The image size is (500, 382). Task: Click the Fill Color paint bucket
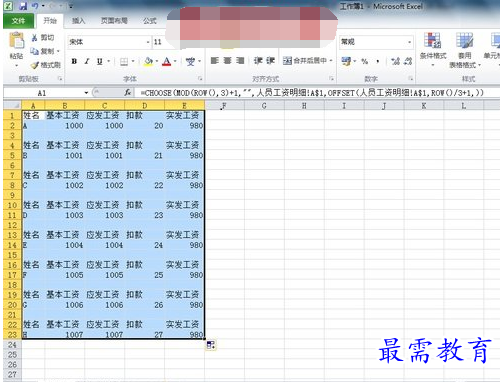pyautogui.click(x=148, y=61)
